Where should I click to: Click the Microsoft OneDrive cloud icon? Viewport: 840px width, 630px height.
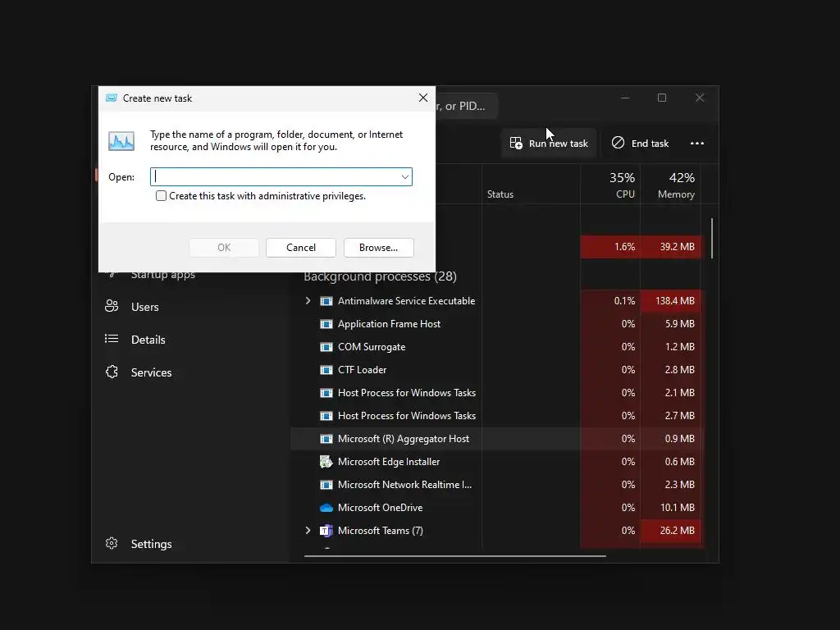click(326, 508)
